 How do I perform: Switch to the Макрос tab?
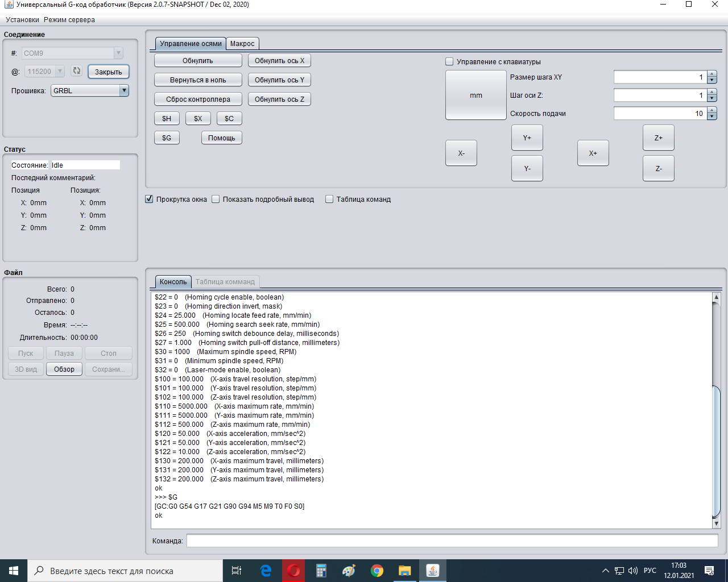242,44
